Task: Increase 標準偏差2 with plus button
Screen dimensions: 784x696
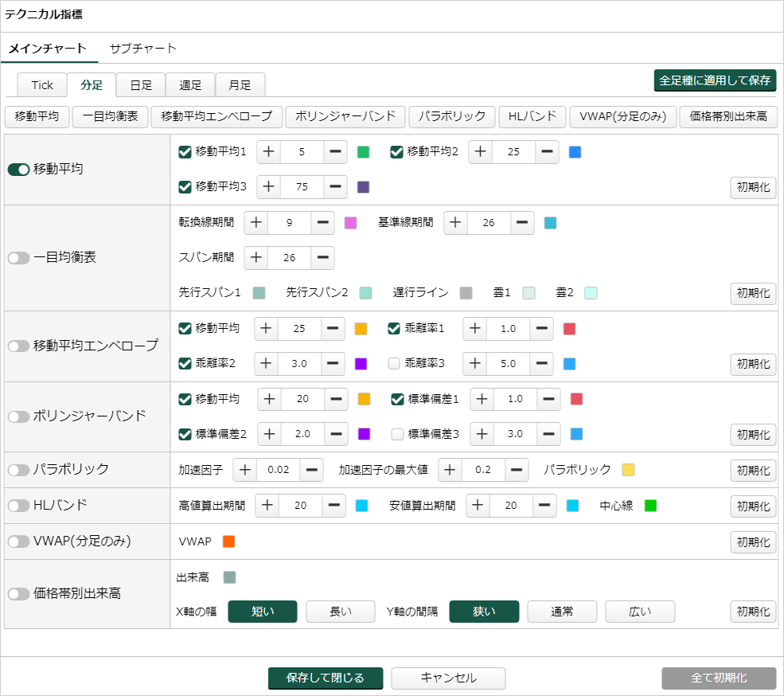Action: click(x=270, y=434)
